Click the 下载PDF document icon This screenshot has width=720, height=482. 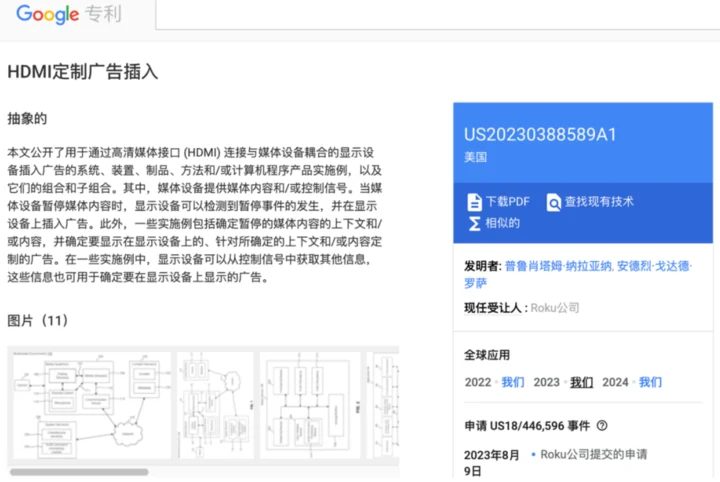coord(474,202)
